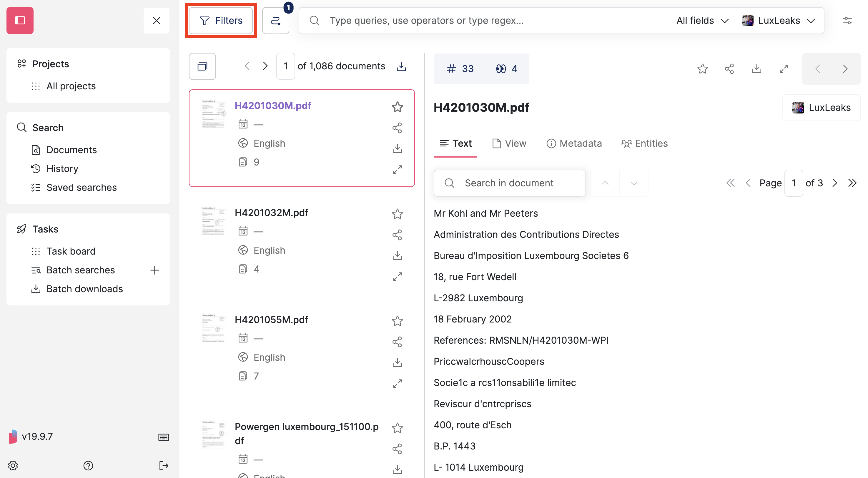Click the Search in document field
868x478 pixels.
click(509, 183)
